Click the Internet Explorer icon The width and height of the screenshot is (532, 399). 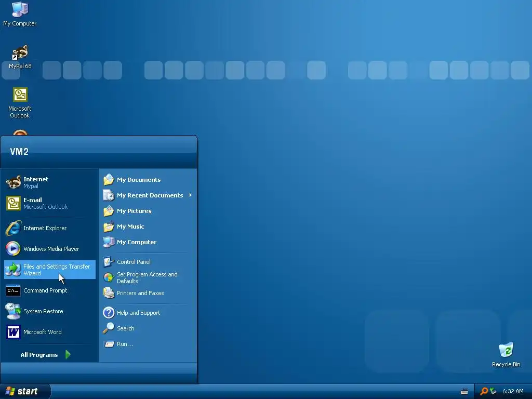[13, 228]
